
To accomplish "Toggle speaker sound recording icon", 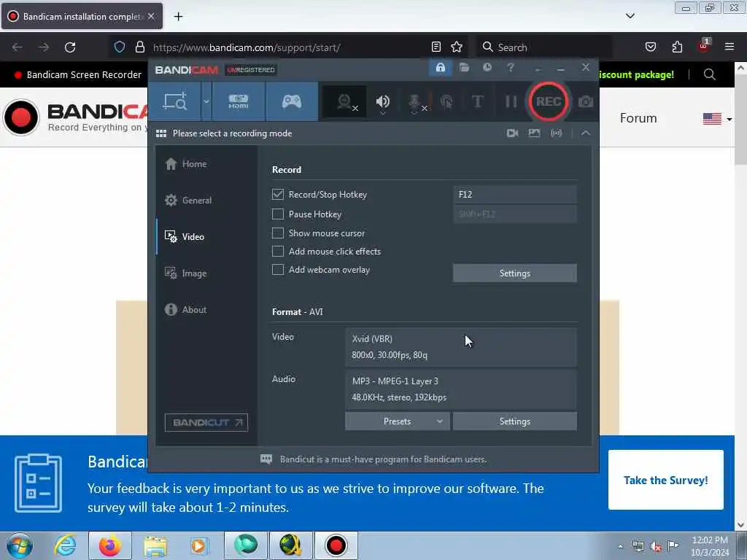I will [382, 102].
